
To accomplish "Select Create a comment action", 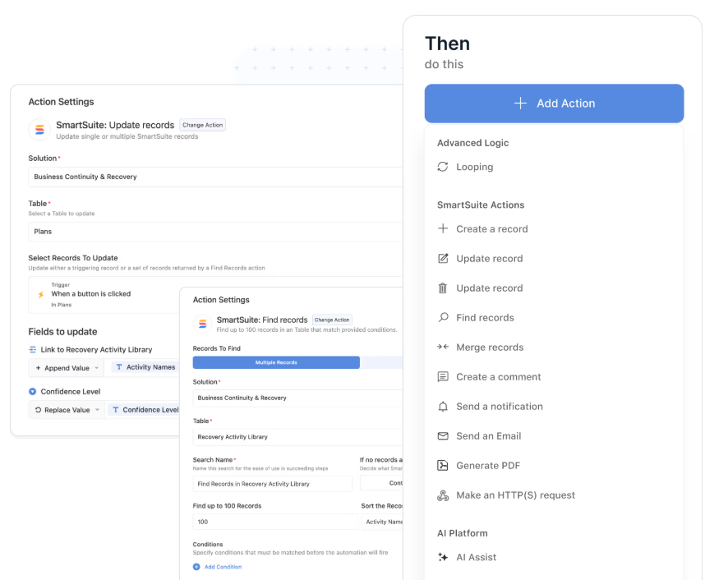I will [x=498, y=377].
